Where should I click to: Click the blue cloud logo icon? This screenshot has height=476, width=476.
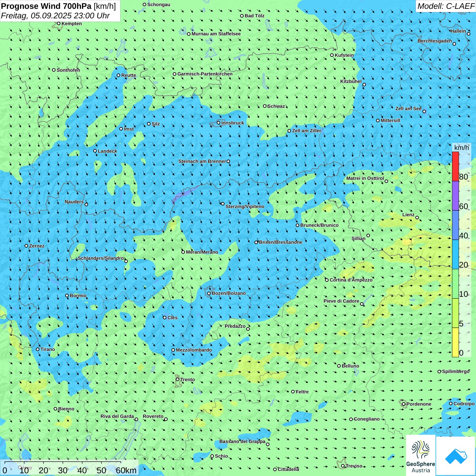456,456
